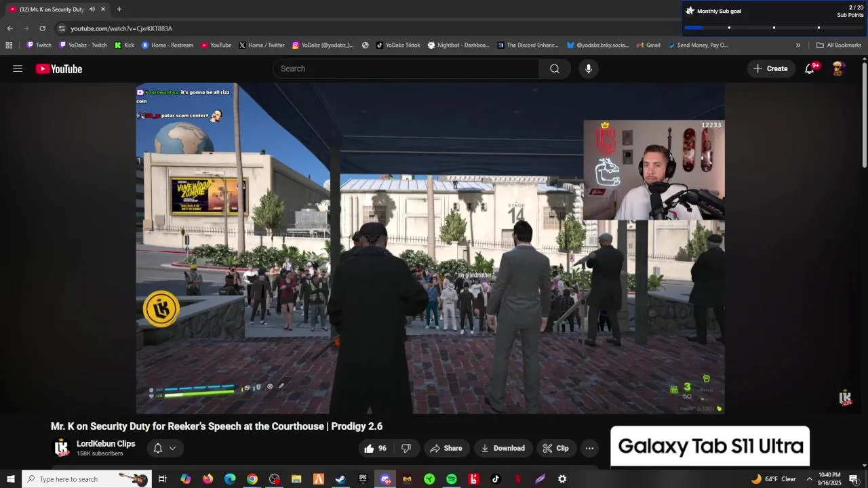
Task: Dislike the video with the thumbs down
Action: (406, 448)
